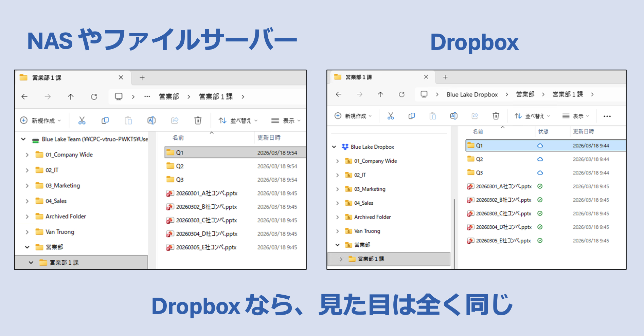The image size is (644, 336).
Task: Collapse the 営業部 folder in the Dropbox sidebar
Action: pyautogui.click(x=337, y=245)
